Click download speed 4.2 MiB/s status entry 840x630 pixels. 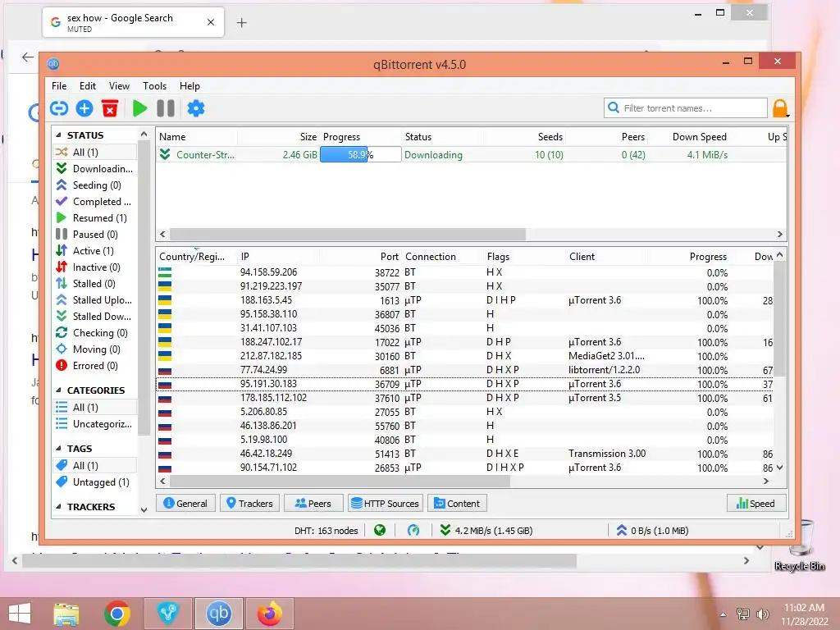coord(486,531)
